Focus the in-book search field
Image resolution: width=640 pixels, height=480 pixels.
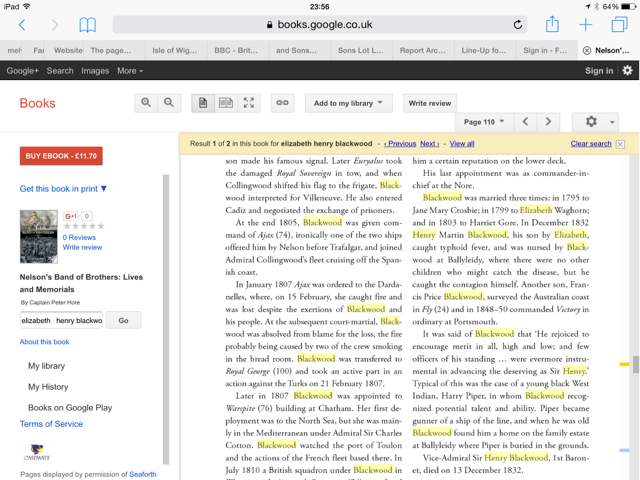click(61, 320)
